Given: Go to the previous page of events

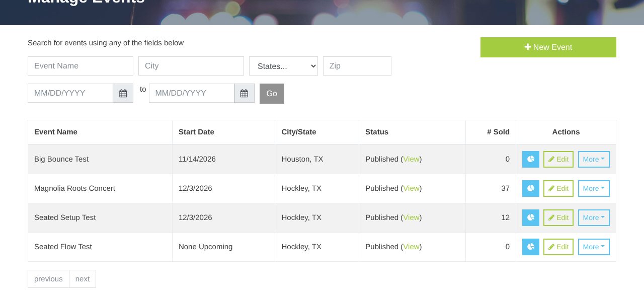Looking at the screenshot, I should [x=48, y=279].
